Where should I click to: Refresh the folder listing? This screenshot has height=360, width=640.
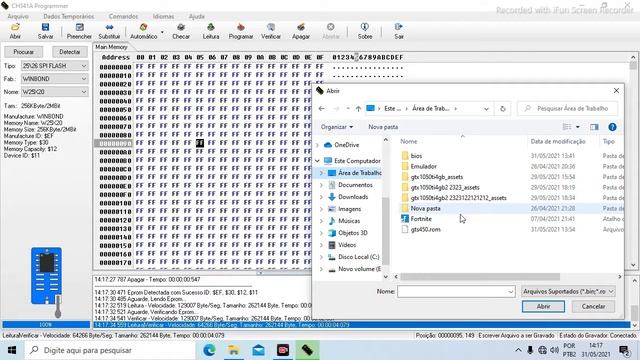pyautogui.click(x=503, y=109)
